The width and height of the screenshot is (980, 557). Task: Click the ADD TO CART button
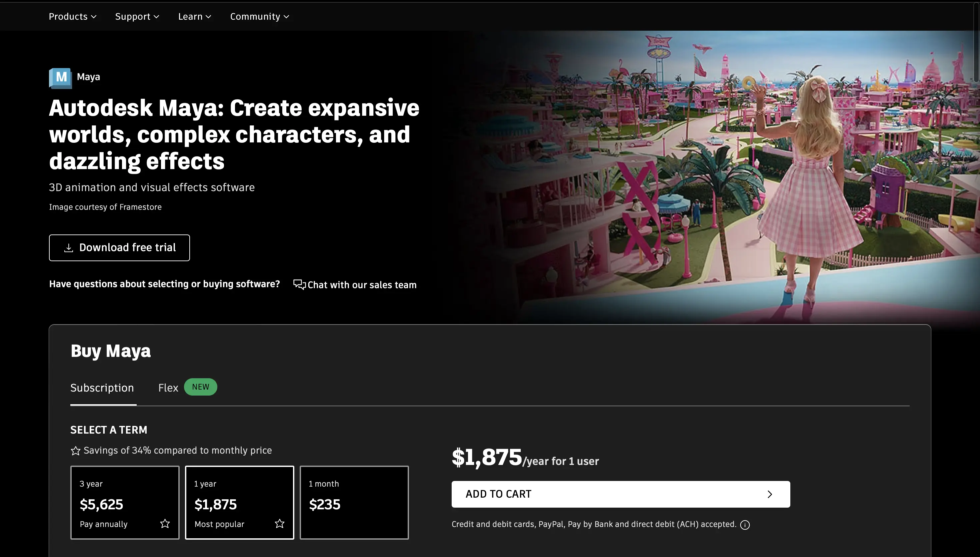coord(621,494)
